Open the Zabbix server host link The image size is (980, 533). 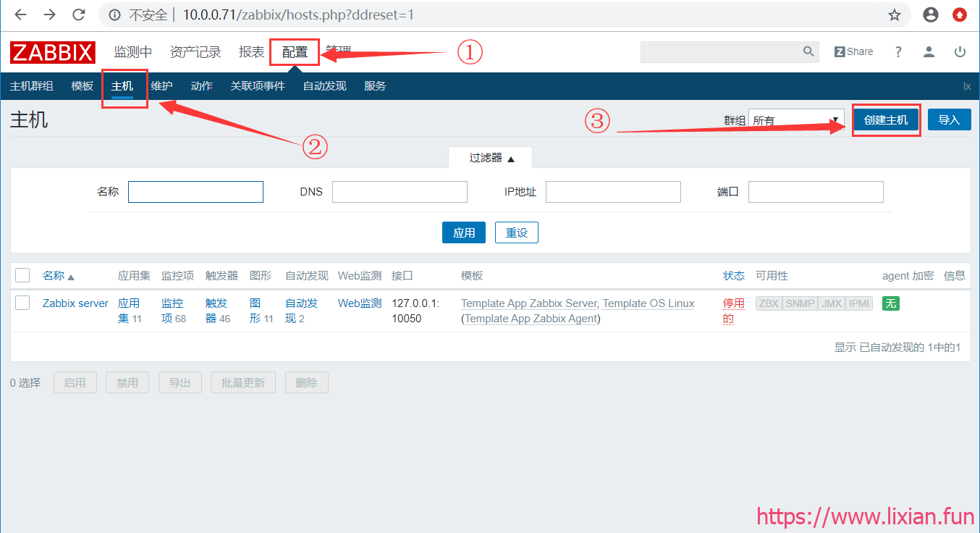tap(75, 303)
